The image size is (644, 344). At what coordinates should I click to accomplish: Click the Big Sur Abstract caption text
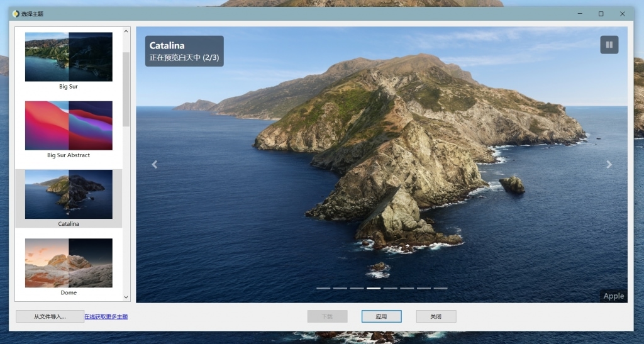click(69, 155)
